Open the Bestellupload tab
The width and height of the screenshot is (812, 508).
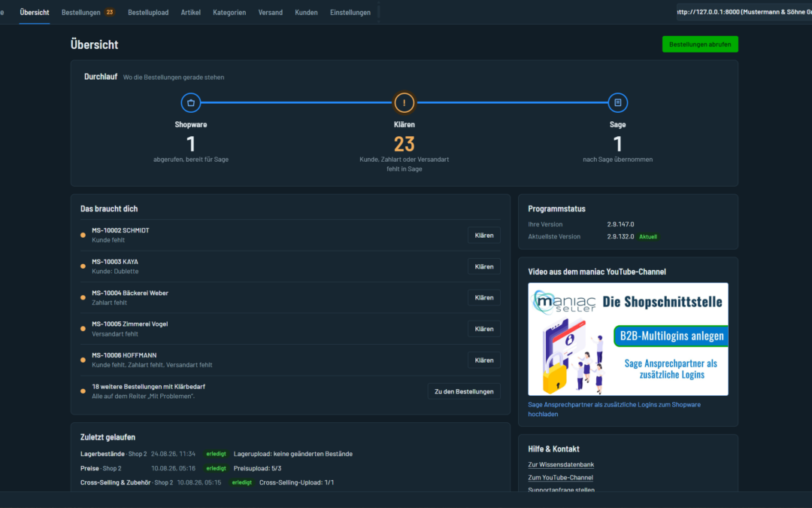click(148, 13)
